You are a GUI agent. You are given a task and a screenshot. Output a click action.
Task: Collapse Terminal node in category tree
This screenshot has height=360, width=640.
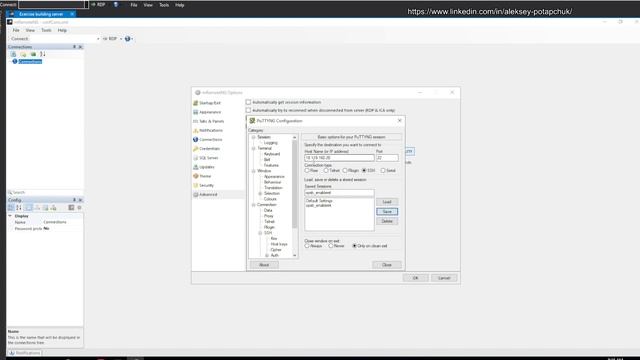(x=253, y=149)
